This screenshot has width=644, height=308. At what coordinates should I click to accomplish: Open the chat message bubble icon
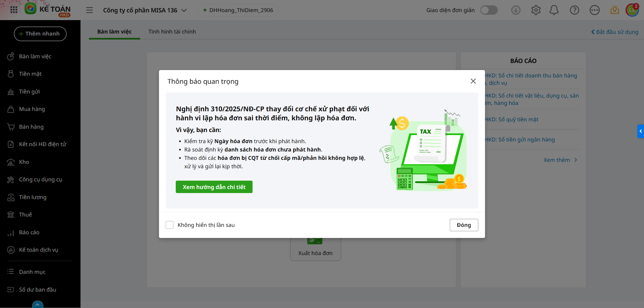point(594,10)
